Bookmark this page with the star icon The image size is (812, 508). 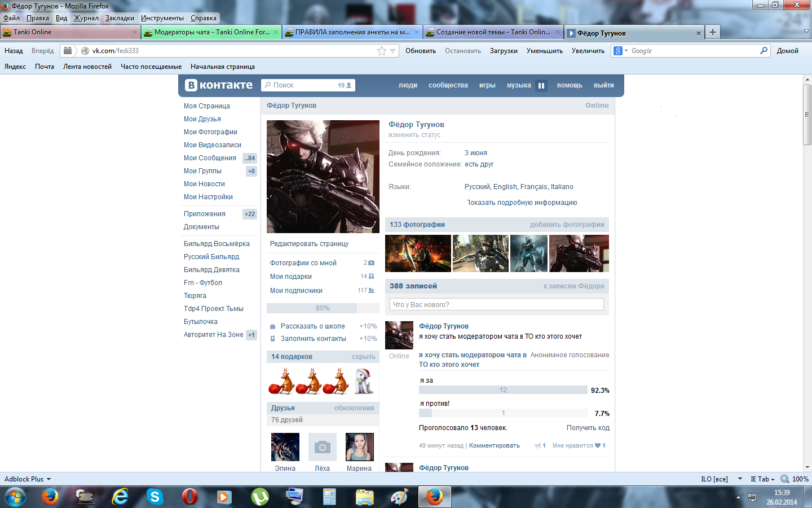click(382, 51)
